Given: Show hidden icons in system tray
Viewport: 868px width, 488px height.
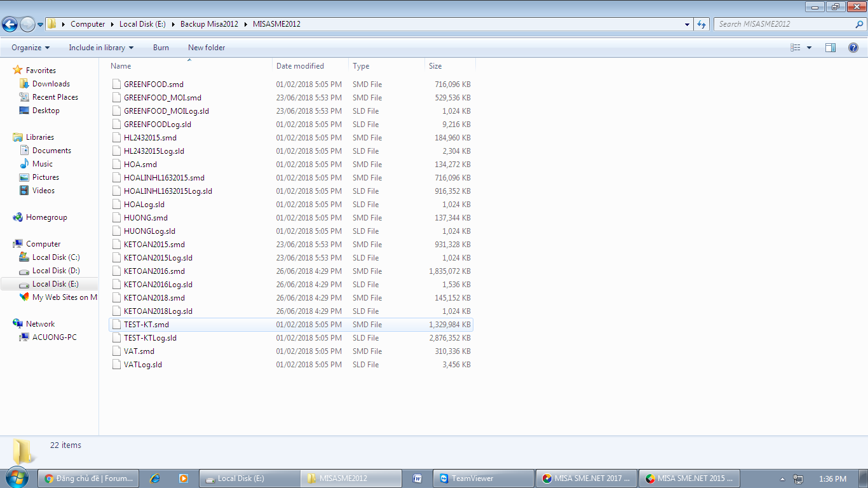Looking at the screenshot, I should point(782,479).
